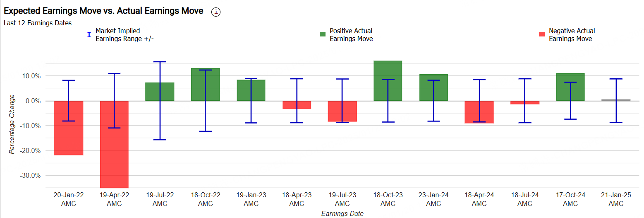
Task: Click the blue Market Implied range legend icon
Action: click(89, 35)
